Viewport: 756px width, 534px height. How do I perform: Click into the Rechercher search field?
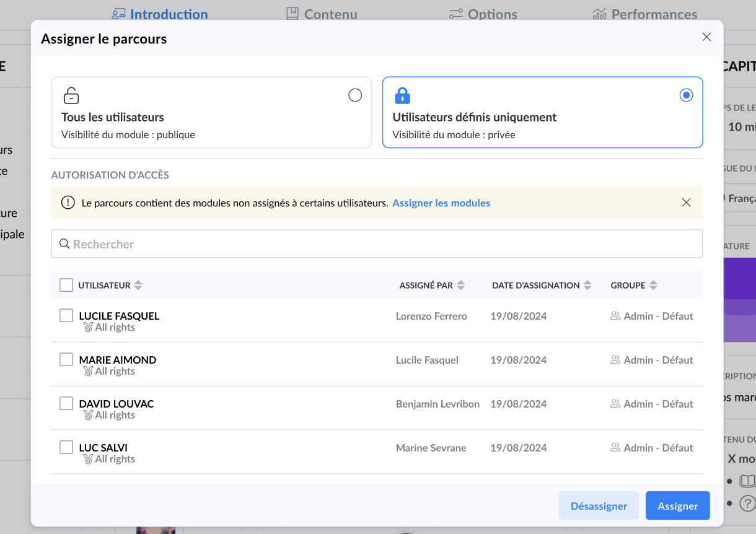click(x=384, y=244)
